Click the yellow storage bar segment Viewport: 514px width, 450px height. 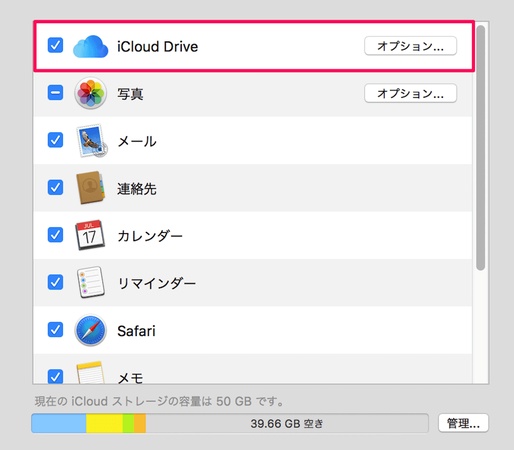pyautogui.click(x=104, y=423)
